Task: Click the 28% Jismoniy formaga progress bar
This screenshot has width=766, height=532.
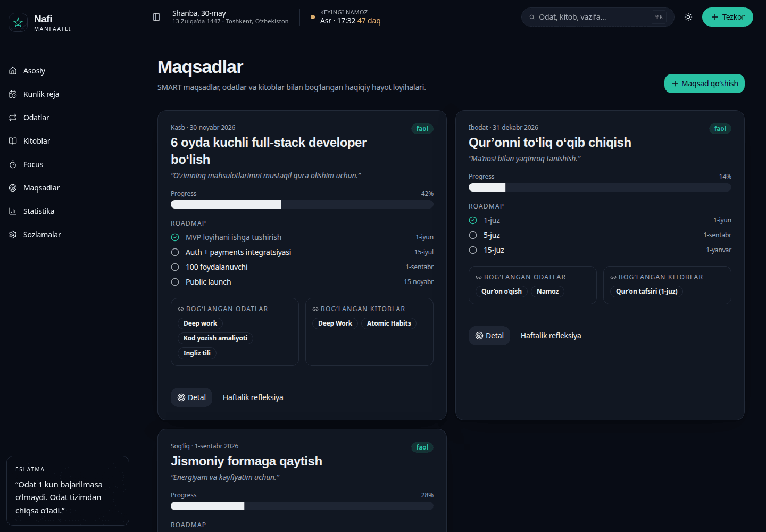Action: click(302, 506)
